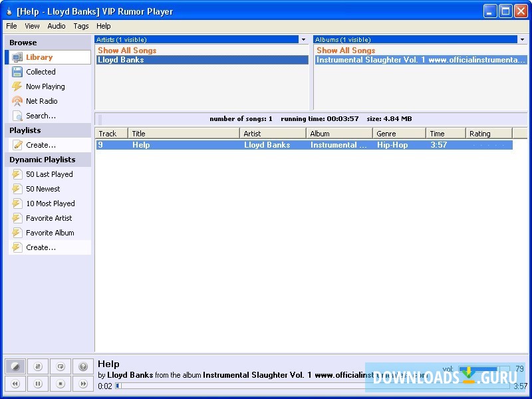Click the info bar grip handle

(x=100, y=120)
